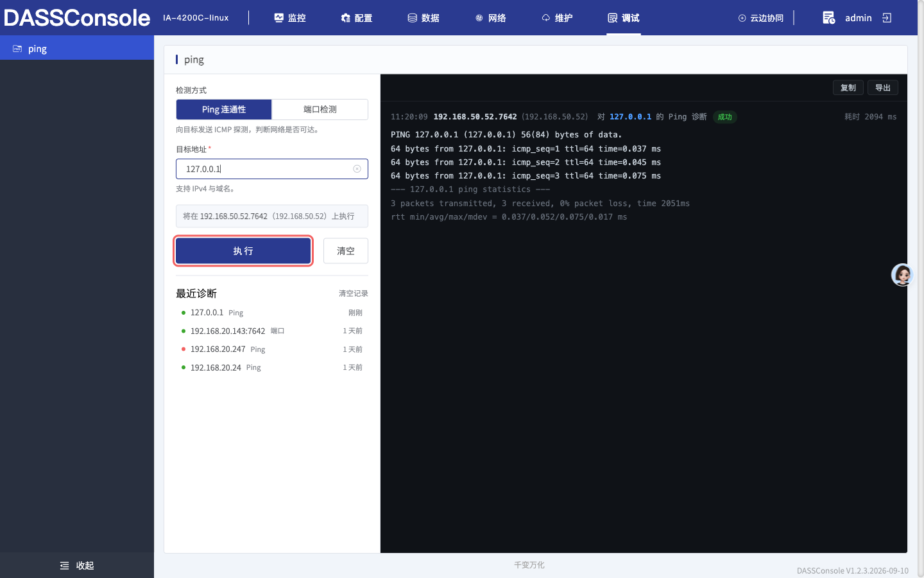Open 云边协同 link

pos(762,18)
